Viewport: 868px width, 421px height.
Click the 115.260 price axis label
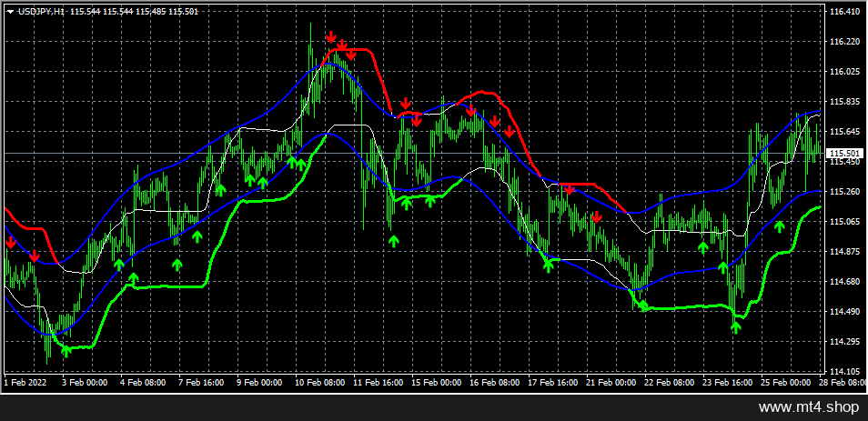point(843,192)
